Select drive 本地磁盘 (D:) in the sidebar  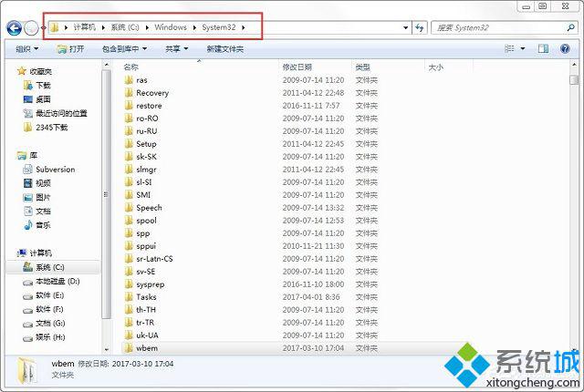51,281
